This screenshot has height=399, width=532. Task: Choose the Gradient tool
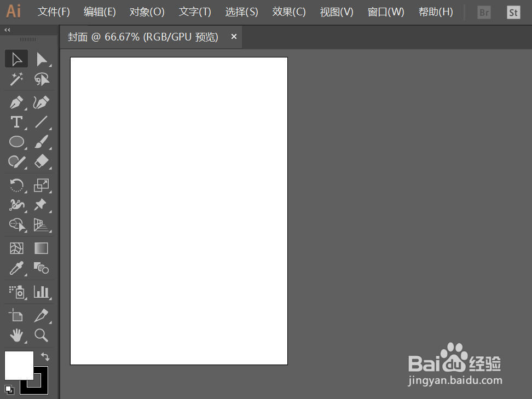pyautogui.click(x=42, y=248)
